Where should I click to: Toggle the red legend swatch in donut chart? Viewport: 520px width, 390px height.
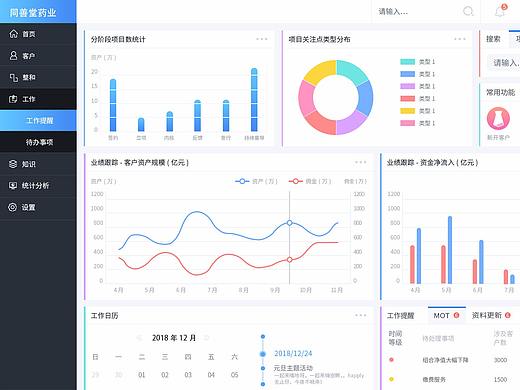tap(407, 99)
